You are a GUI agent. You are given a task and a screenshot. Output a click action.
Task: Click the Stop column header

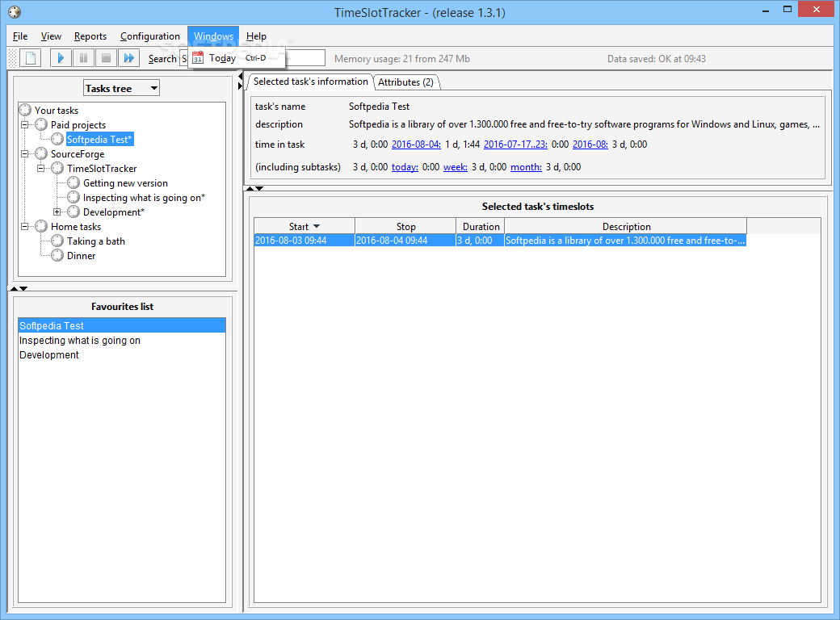[405, 227]
